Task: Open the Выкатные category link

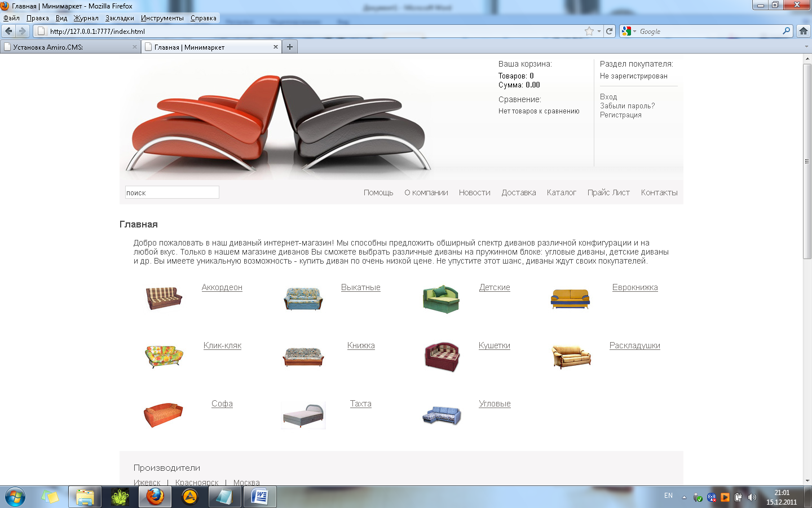Action: click(361, 287)
